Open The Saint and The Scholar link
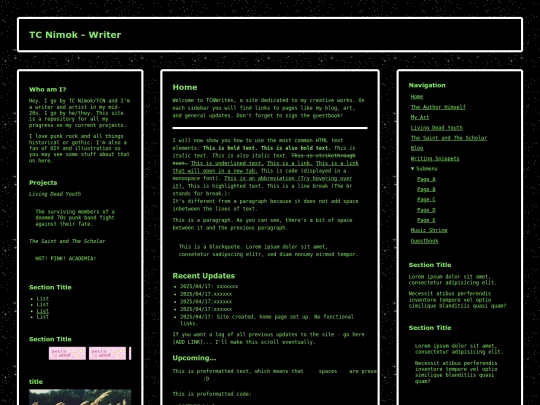Screen dimensions: 540x405 coord(449,138)
